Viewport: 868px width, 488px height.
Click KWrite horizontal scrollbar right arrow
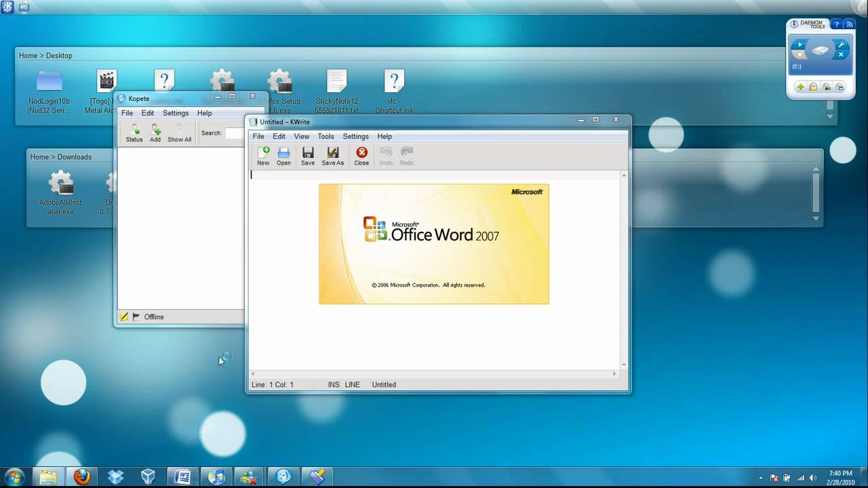tap(614, 373)
